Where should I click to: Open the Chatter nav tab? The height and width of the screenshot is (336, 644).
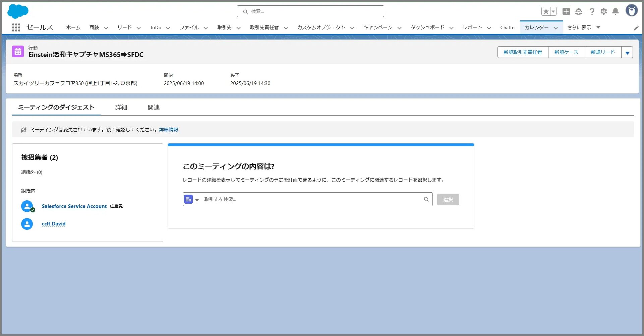click(508, 27)
